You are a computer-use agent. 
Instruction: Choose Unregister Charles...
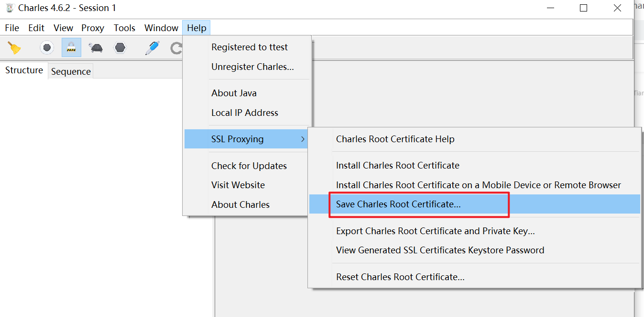[x=247, y=67]
